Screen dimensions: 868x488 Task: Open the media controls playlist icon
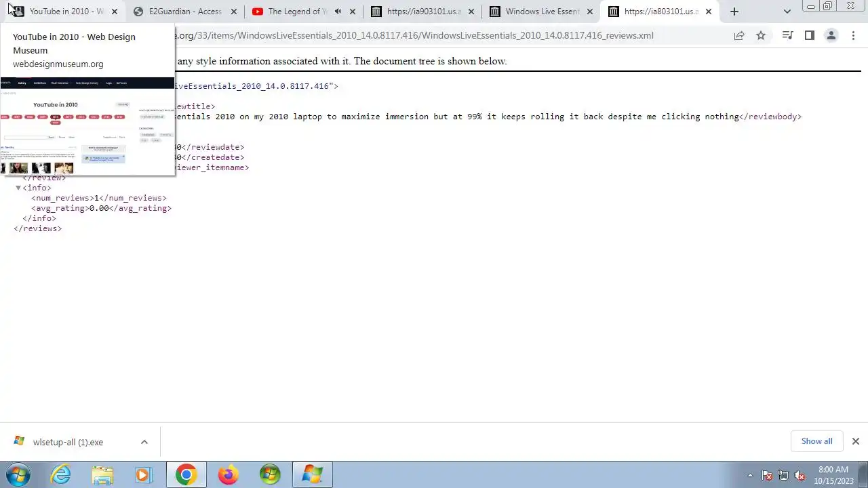coord(787,35)
